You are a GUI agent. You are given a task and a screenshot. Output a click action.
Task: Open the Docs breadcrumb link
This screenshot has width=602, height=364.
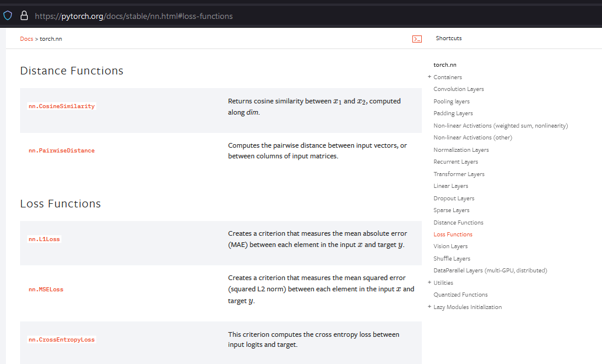pos(27,39)
